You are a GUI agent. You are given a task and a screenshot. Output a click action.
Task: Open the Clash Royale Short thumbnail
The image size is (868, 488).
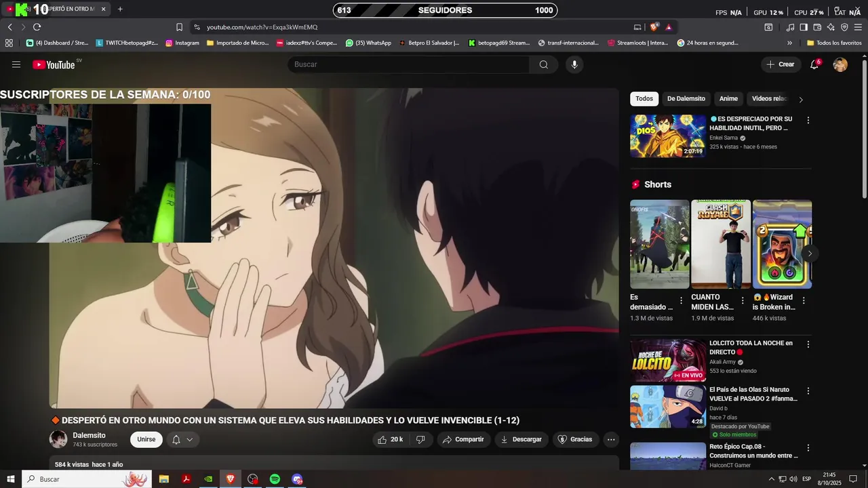(x=721, y=244)
